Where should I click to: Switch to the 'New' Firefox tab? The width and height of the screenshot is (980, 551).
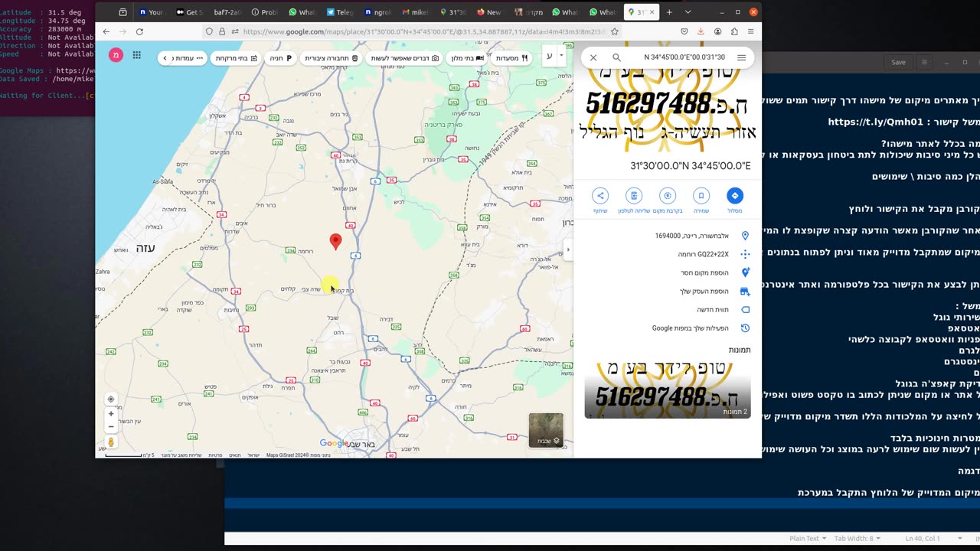click(490, 12)
